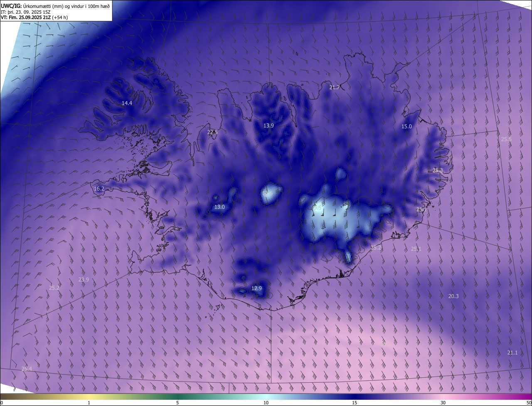Image resolution: width=532 pixels, height=406 pixels.
Task: Click the colorbar tick label 10
Action: (x=266, y=403)
